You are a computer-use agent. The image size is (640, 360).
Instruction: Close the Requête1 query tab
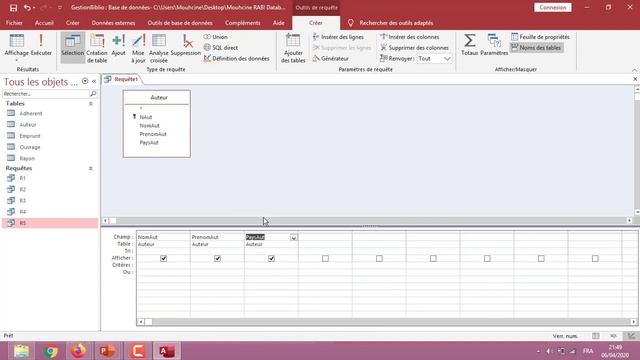click(635, 79)
